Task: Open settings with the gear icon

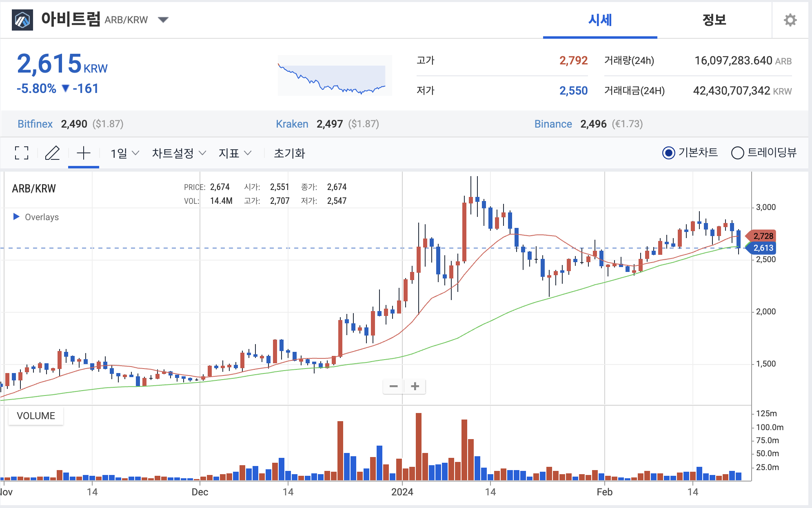Action: tap(790, 20)
